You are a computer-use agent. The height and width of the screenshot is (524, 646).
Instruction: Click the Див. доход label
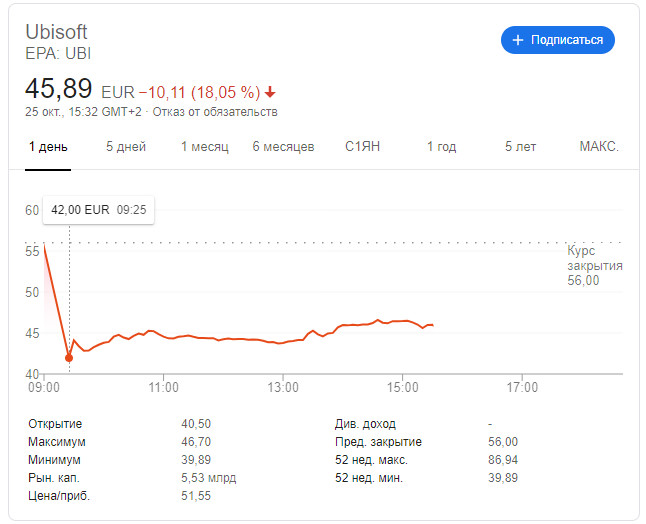point(365,424)
